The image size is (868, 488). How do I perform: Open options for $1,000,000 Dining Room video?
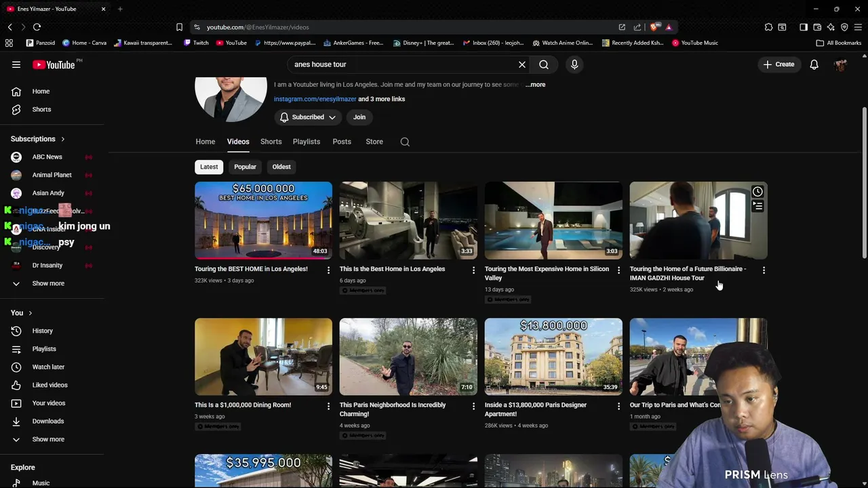(x=328, y=406)
